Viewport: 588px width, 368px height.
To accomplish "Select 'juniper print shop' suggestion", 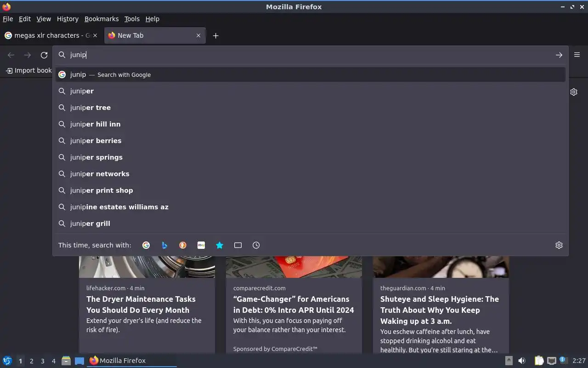I will 311,190.
